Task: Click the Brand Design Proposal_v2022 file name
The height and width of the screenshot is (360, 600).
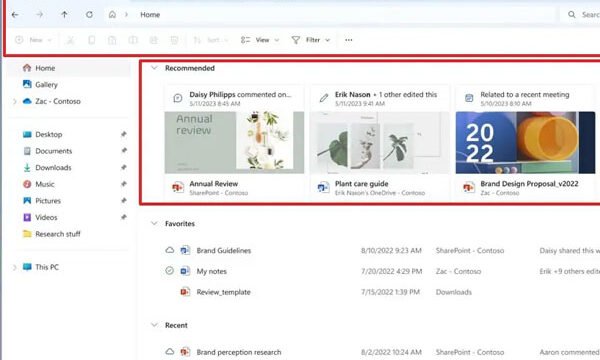Action: coord(529,184)
